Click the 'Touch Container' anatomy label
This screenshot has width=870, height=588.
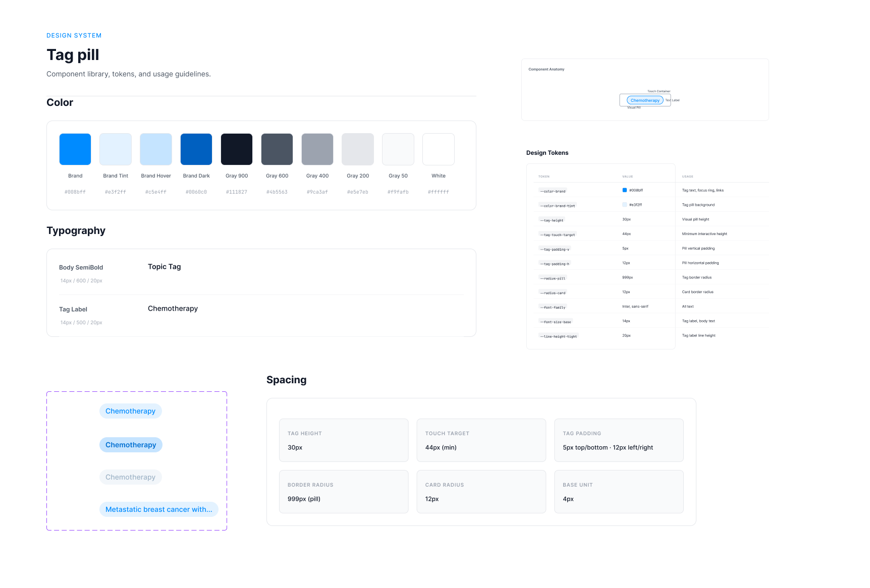659,91
